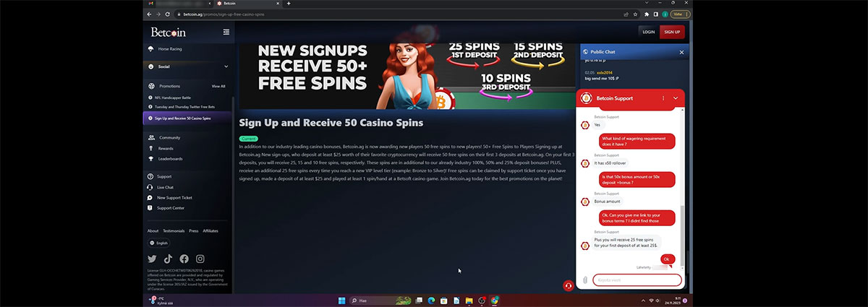Click the Press footer link

[x=194, y=231]
